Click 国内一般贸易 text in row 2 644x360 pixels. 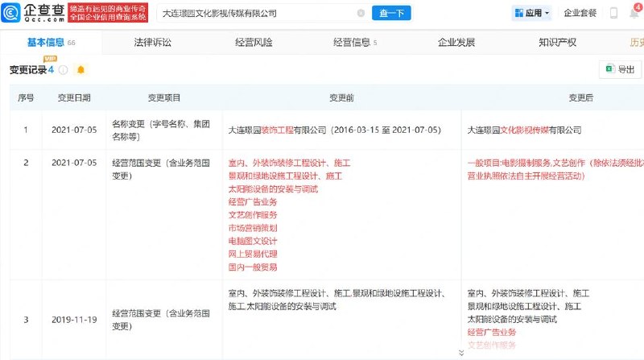pos(253,267)
